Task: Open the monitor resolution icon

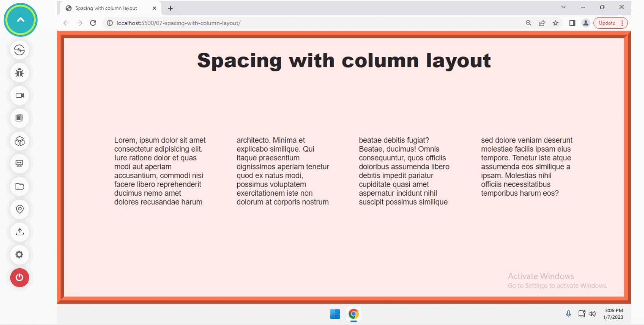Action: pyautogui.click(x=20, y=164)
